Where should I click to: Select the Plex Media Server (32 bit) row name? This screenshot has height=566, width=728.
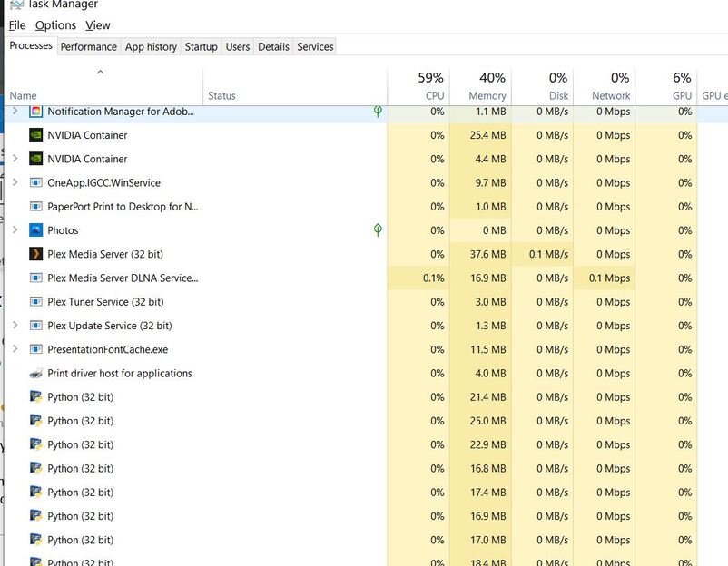105,254
